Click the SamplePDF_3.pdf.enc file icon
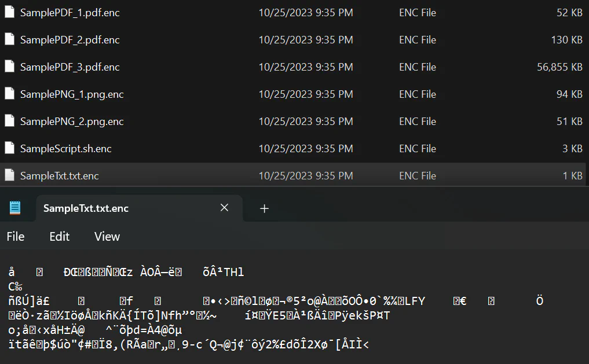This screenshot has height=364, width=589. pos(9,67)
